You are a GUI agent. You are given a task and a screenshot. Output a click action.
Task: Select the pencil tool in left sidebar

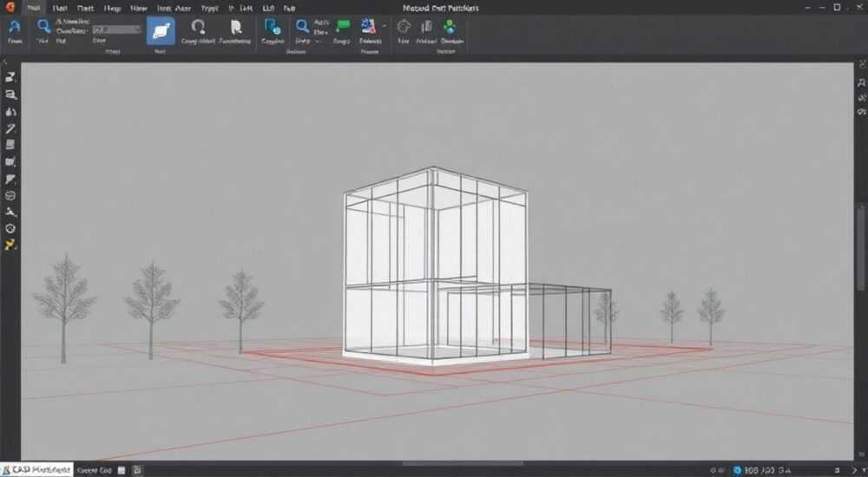(10, 128)
